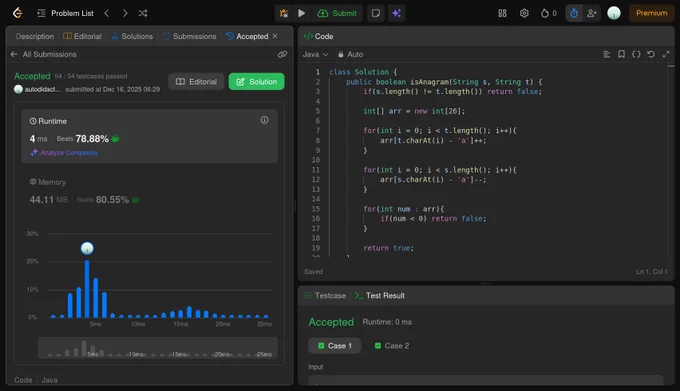This screenshot has height=391, width=680.
Task: Click the avatar marker on the runtime chart
Action: (x=87, y=248)
